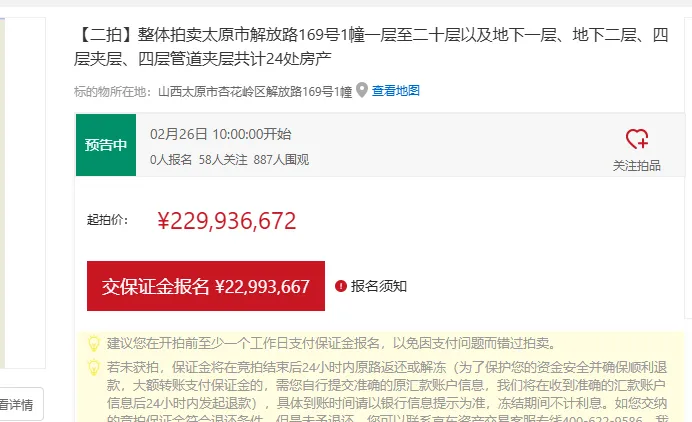The width and height of the screenshot is (692, 422).
Task: Click the lightbulb icon beside refund tip
Action: point(94,367)
